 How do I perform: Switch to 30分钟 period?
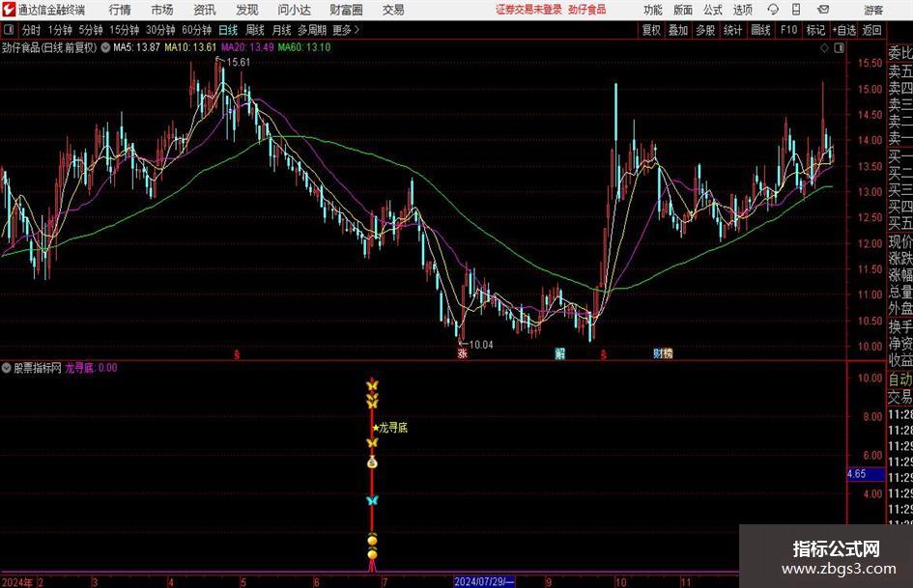click(160, 30)
